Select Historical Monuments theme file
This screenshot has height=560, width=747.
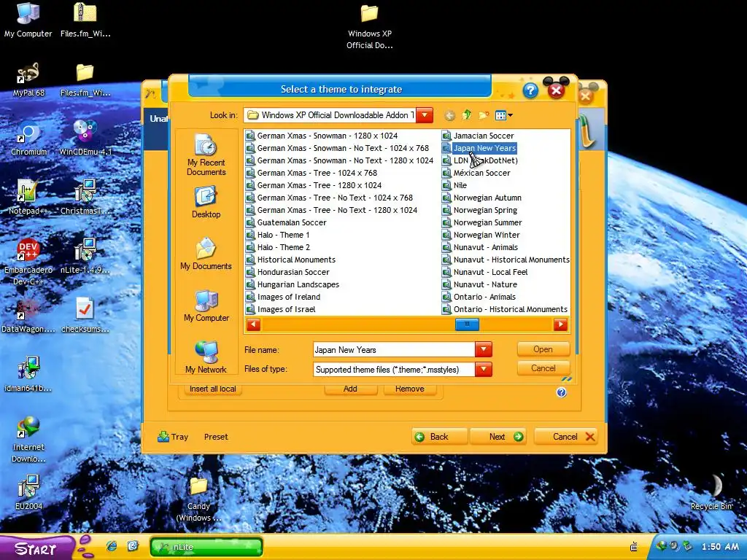coord(290,260)
